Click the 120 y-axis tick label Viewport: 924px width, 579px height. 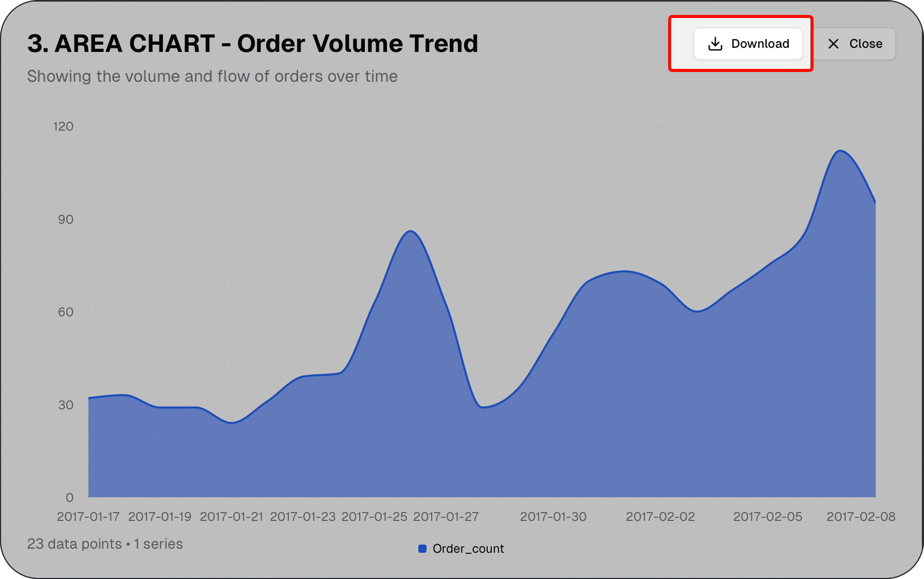pos(63,126)
